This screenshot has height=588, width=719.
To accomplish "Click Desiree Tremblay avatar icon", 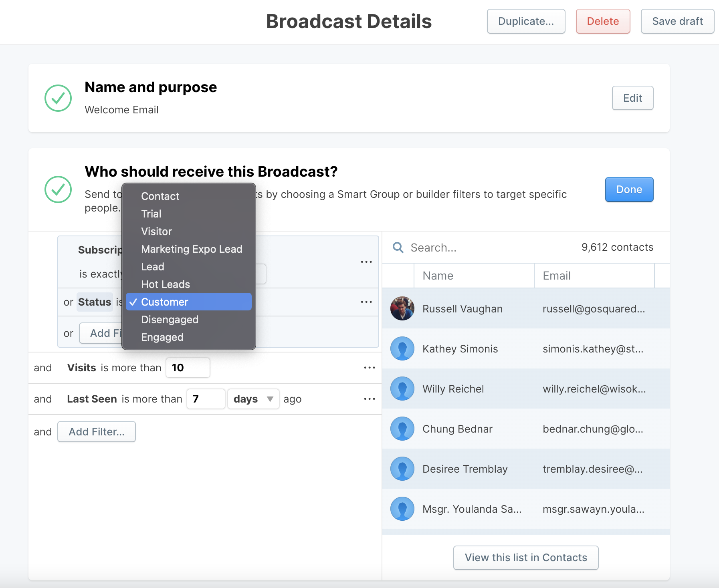I will (x=402, y=469).
